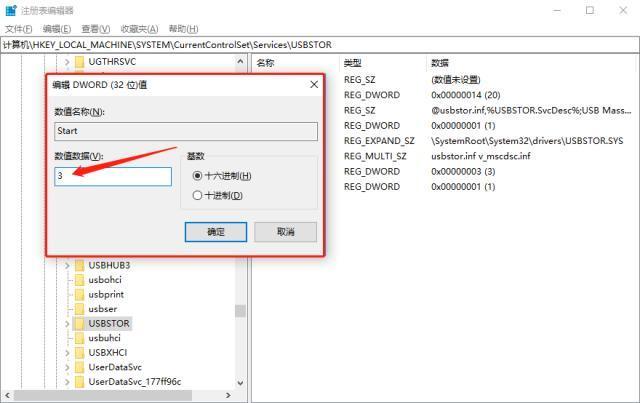640x403 pixels.
Task: Click the 数值数据 value input field
Action: 113,176
